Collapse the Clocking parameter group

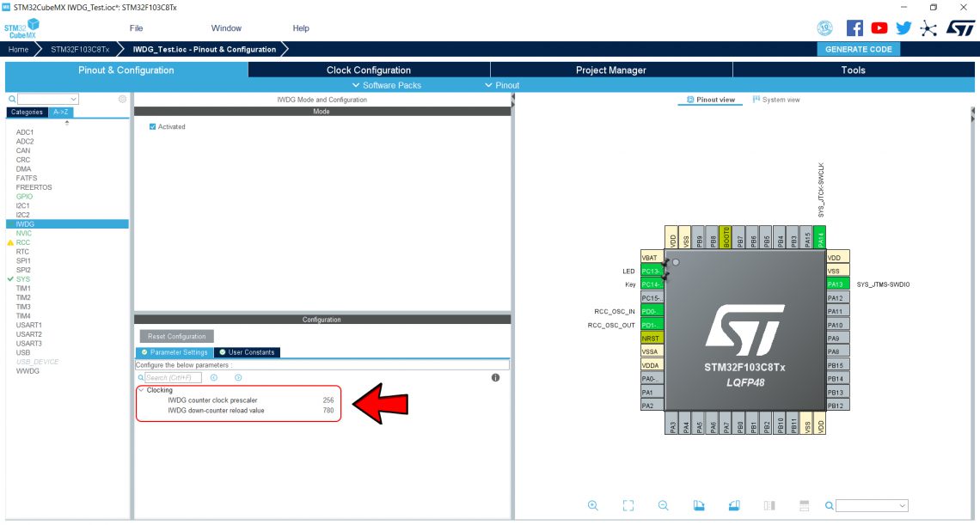(x=141, y=390)
